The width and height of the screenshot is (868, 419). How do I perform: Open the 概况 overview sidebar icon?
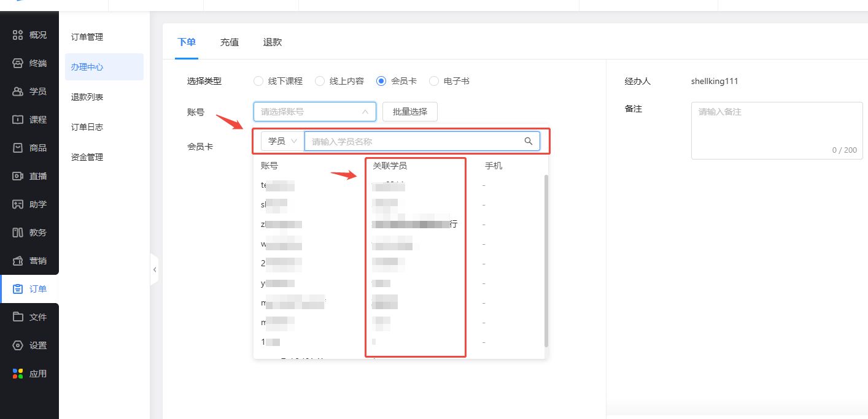point(18,35)
